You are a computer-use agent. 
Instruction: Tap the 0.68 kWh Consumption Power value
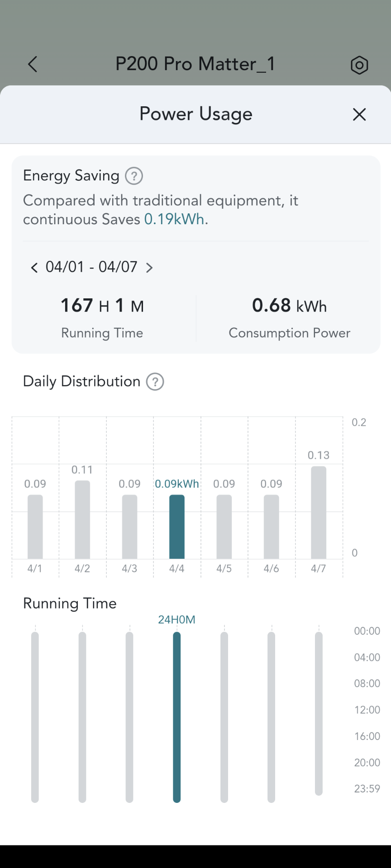pyautogui.click(x=289, y=306)
